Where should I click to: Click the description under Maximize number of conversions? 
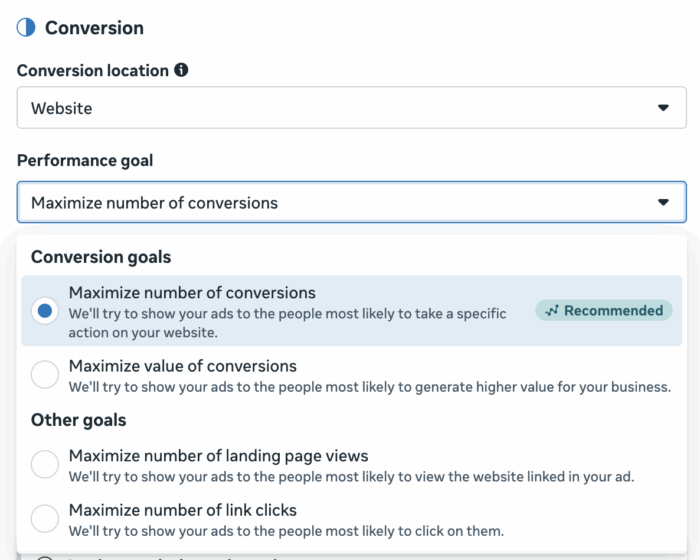click(287, 322)
